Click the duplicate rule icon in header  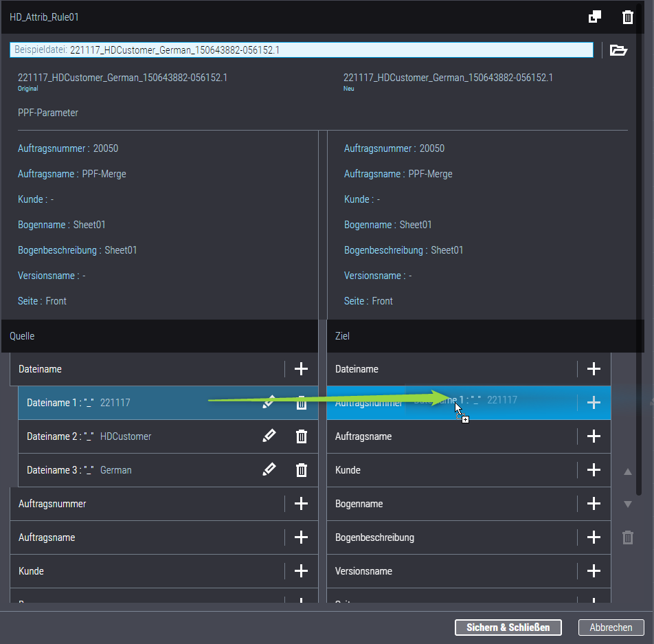pos(595,17)
